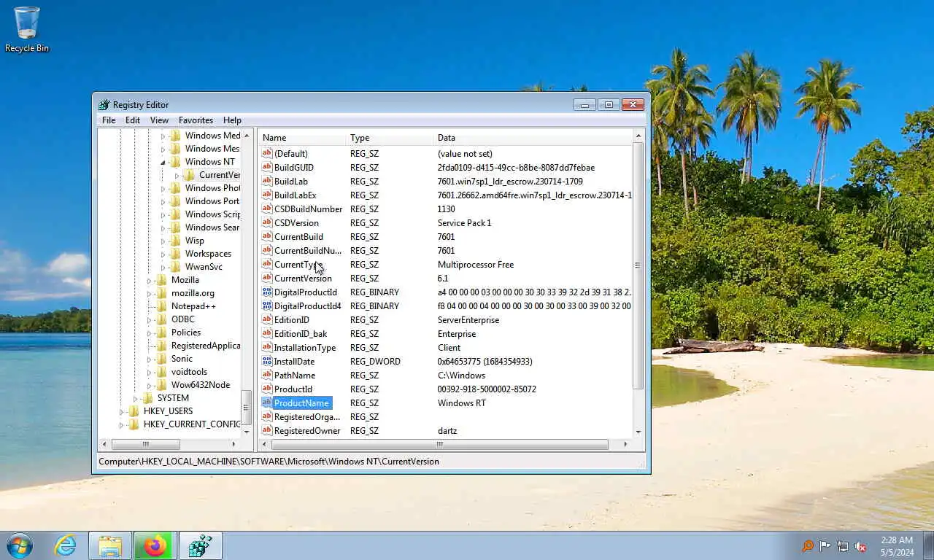The height and width of the screenshot is (560, 934).
Task: Click the DigitalProductId4 binary icon
Action: (267, 306)
